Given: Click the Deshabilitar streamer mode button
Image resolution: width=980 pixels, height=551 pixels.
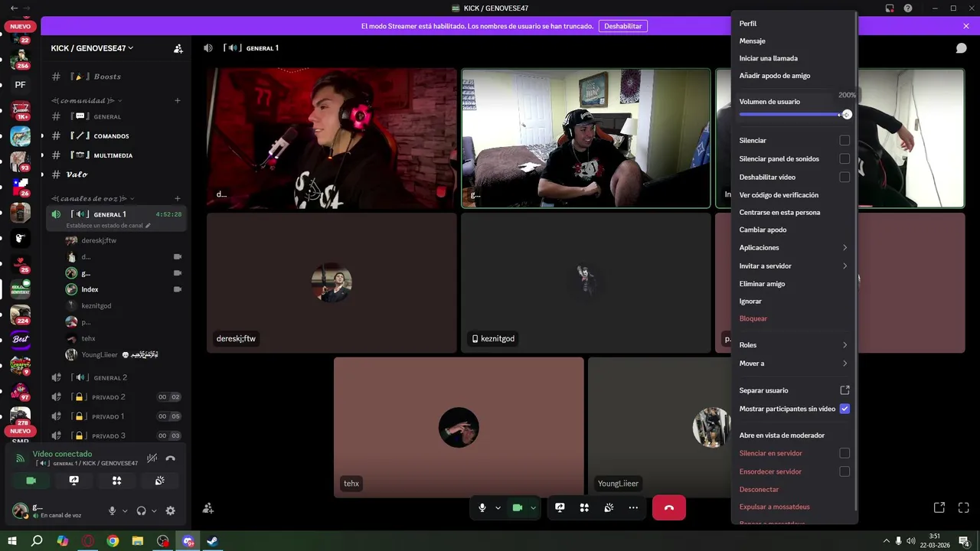Looking at the screenshot, I should pos(622,26).
